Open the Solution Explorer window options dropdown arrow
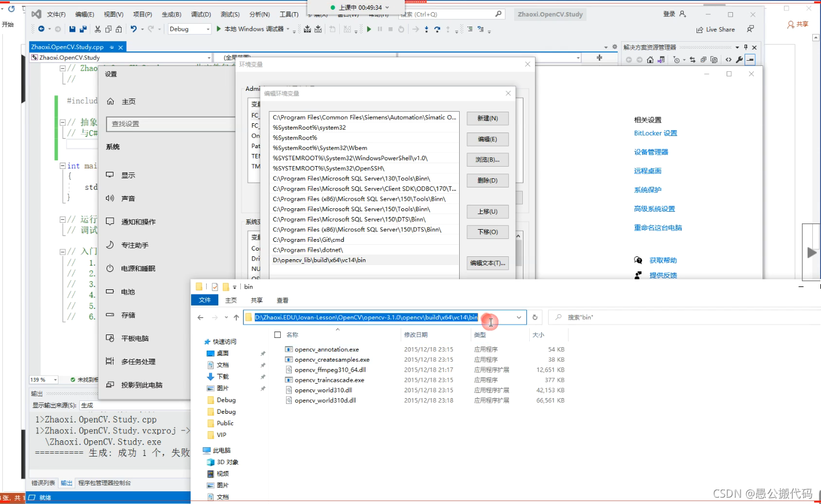The image size is (821, 504). pos(737,47)
